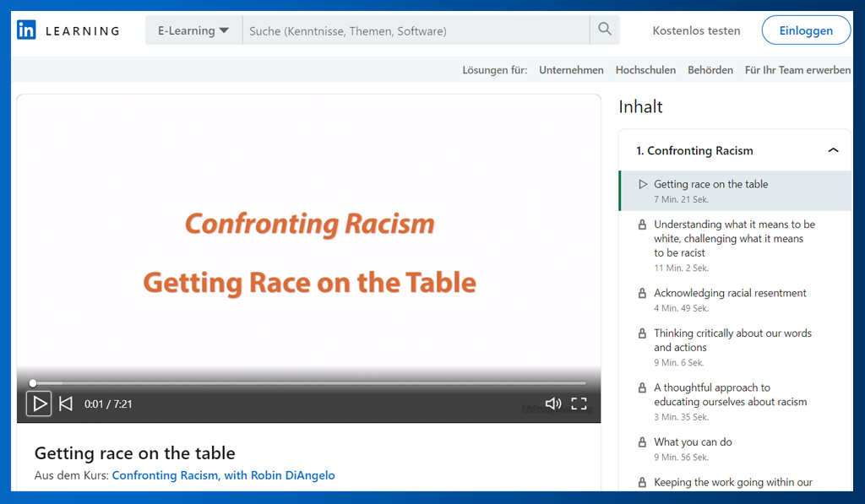
Task: Click the skip-to-previous video icon
Action: [66, 404]
